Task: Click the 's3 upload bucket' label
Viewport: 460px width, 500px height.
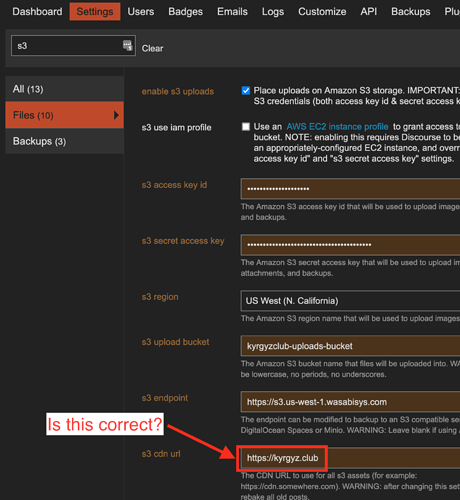Action: tap(175, 342)
